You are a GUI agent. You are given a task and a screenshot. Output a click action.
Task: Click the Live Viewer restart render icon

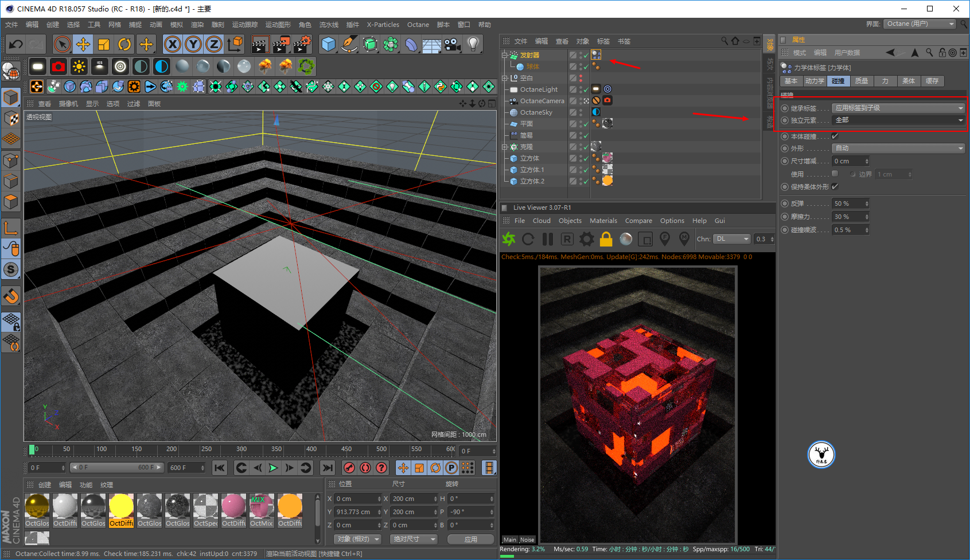[x=528, y=239]
